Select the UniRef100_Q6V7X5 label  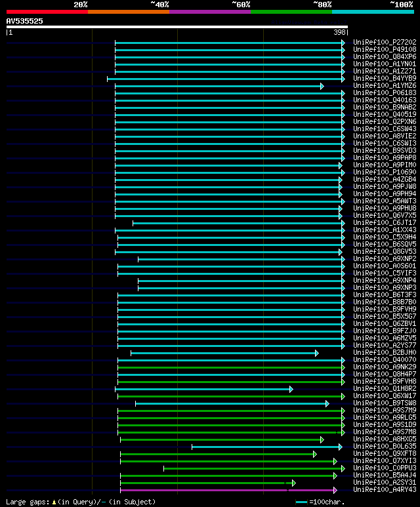tap(385, 216)
